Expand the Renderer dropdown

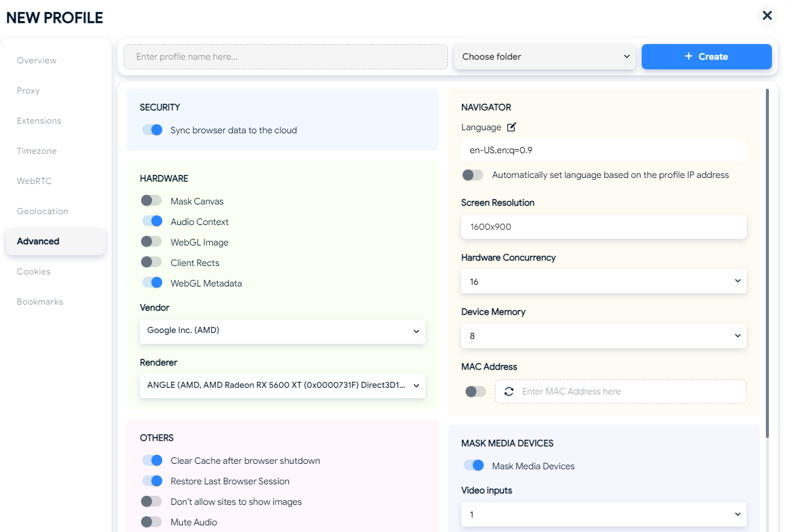click(x=282, y=386)
